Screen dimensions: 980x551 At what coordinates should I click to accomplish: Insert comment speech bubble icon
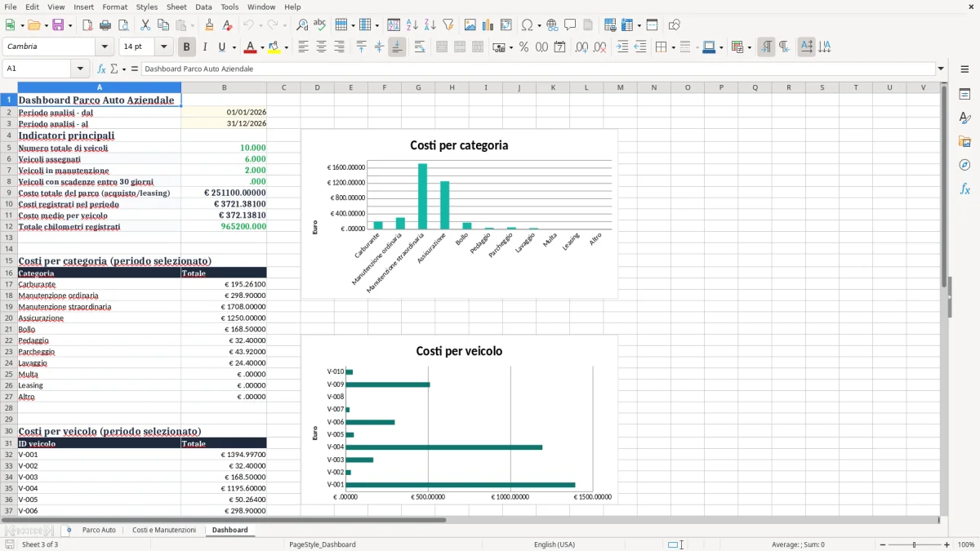pos(570,25)
